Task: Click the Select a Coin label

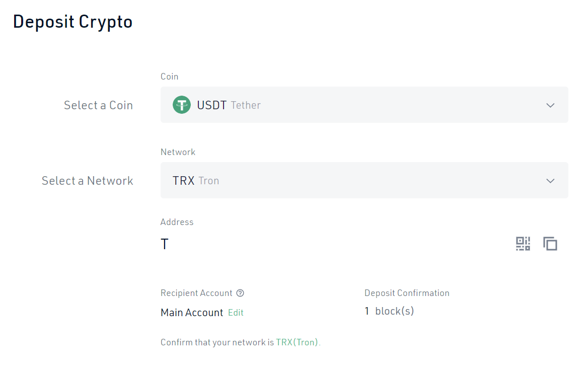Action: [98, 105]
